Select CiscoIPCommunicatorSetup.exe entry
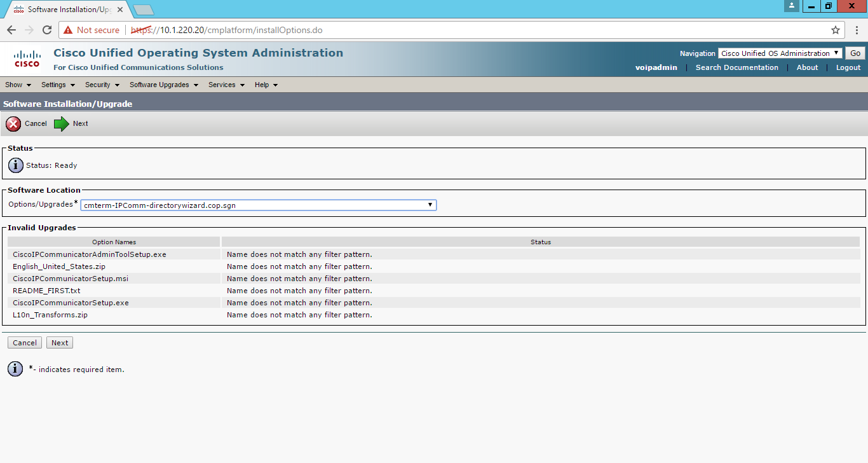This screenshot has width=868, height=463. coord(71,303)
